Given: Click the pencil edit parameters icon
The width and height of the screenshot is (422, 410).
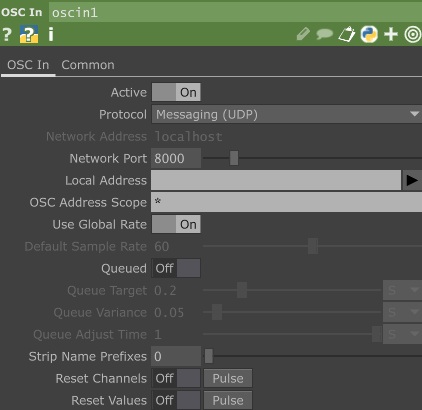Looking at the screenshot, I should pos(303,34).
